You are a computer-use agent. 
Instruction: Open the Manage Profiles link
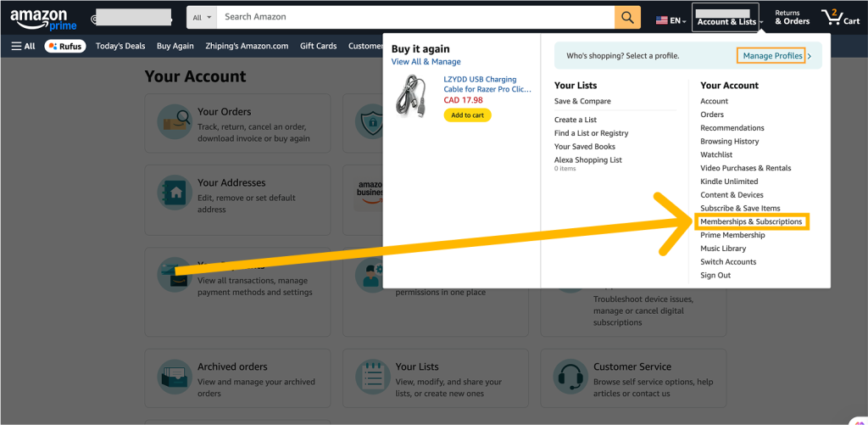pyautogui.click(x=772, y=56)
